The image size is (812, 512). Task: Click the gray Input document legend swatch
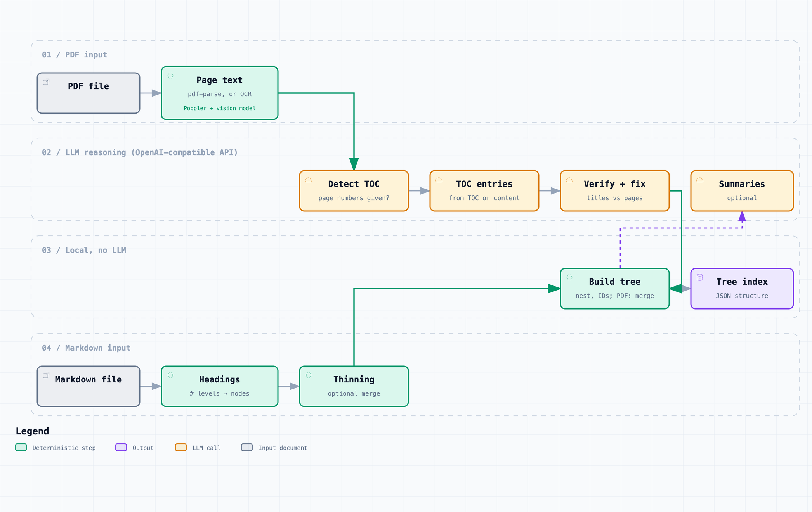tap(247, 447)
